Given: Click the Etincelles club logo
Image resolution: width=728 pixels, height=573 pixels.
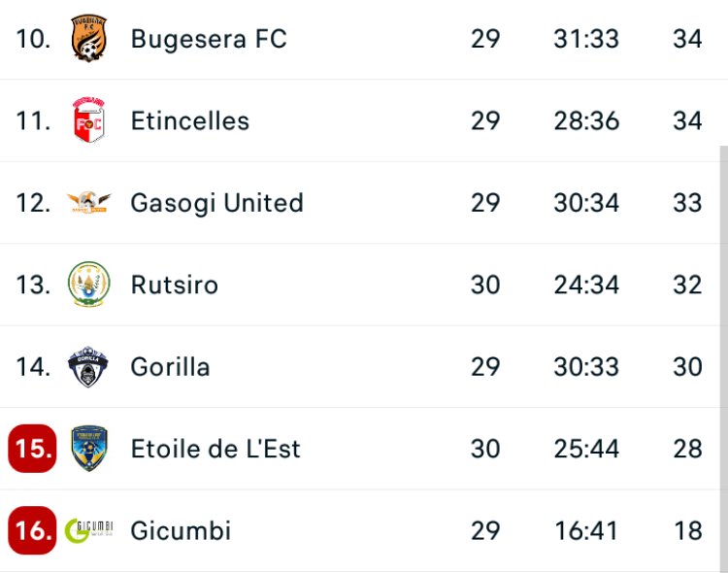Looking at the screenshot, I should [89, 121].
